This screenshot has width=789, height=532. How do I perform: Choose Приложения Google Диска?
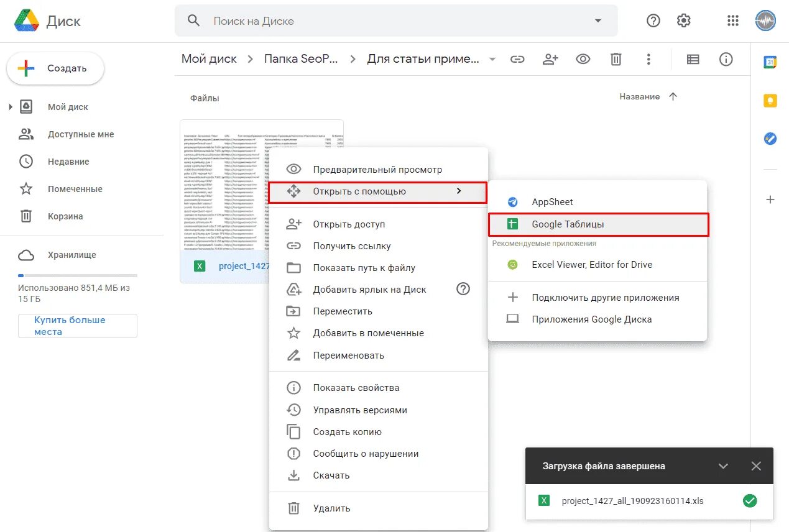[x=598, y=319]
